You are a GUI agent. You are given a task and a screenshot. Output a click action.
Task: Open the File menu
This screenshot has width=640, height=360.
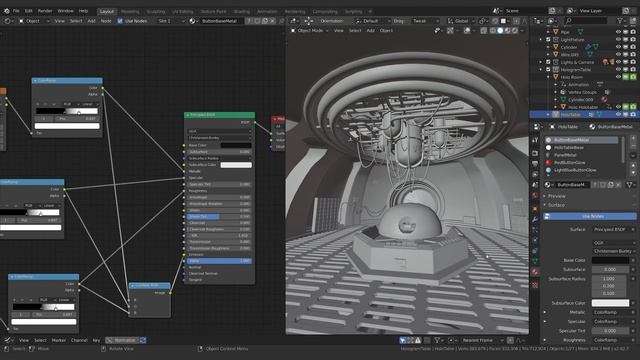pos(16,11)
